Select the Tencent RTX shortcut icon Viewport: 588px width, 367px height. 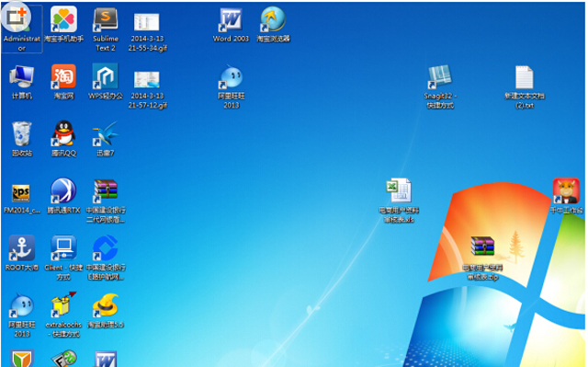[63, 190]
